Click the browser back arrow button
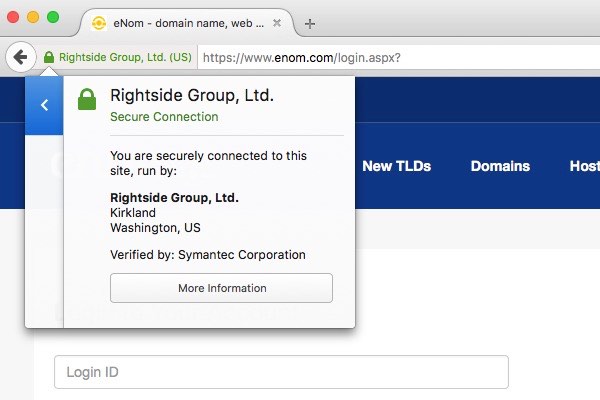The width and height of the screenshot is (600, 400). (x=20, y=57)
